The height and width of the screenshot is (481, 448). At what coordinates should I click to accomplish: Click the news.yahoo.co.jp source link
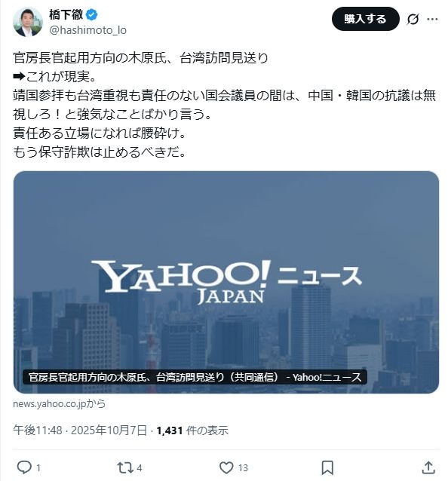click(x=60, y=403)
